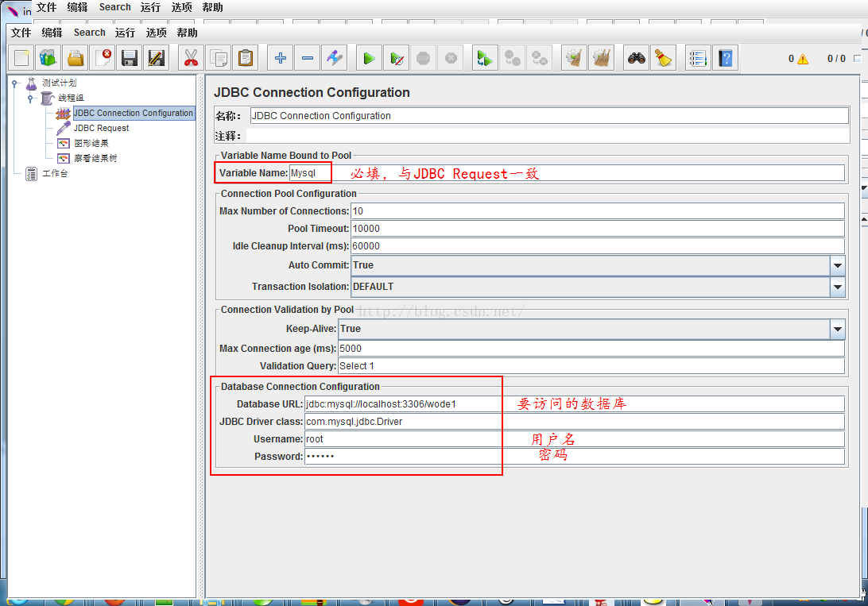
Task: Collapse all nodes with the minus icon
Action: coord(308,57)
